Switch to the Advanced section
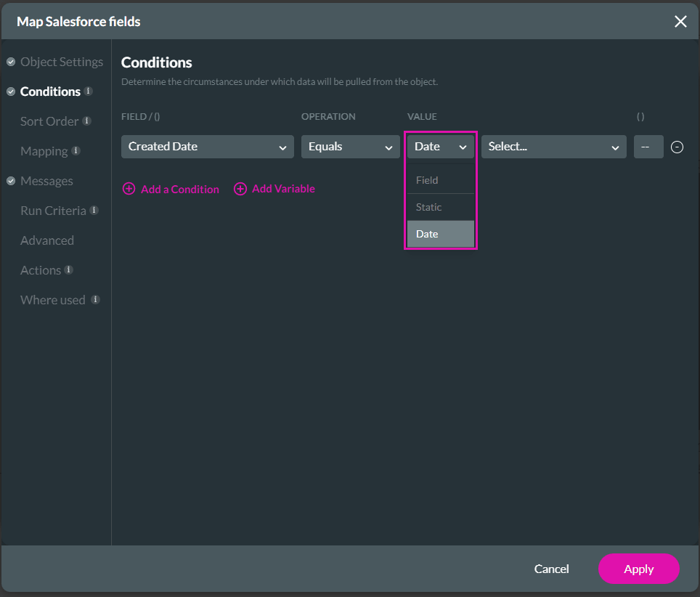The image size is (700, 597). pyautogui.click(x=46, y=240)
